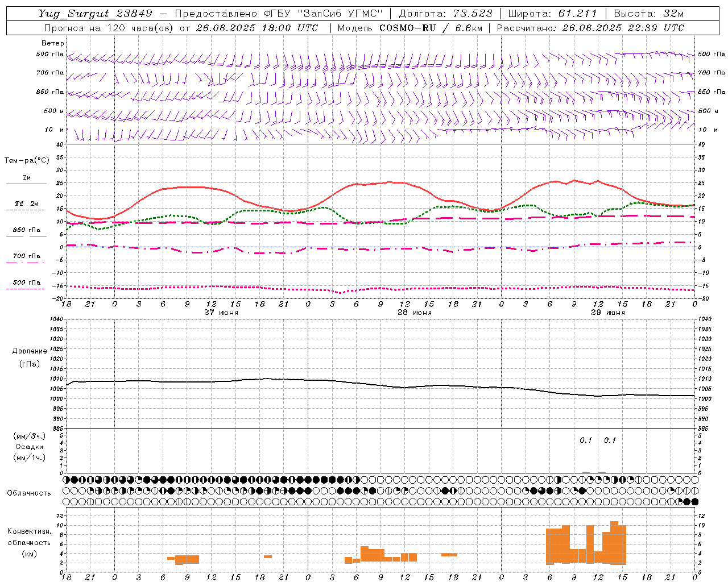Click the '27 июня' date label
Image resolution: width=728 pixels, height=582 pixels.
click(221, 313)
